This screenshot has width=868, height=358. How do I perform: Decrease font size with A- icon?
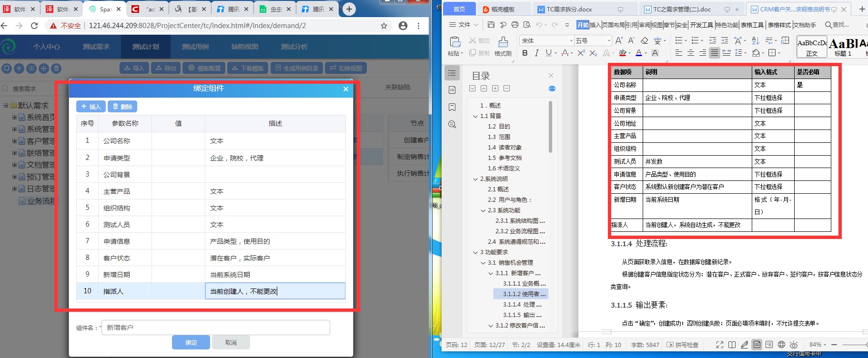point(631,40)
